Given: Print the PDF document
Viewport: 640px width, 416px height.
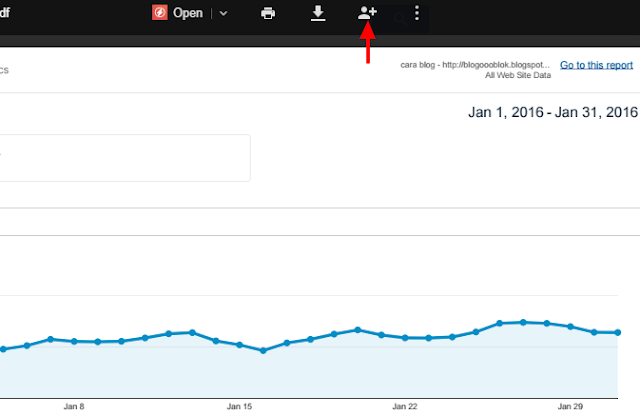Looking at the screenshot, I should (268, 13).
